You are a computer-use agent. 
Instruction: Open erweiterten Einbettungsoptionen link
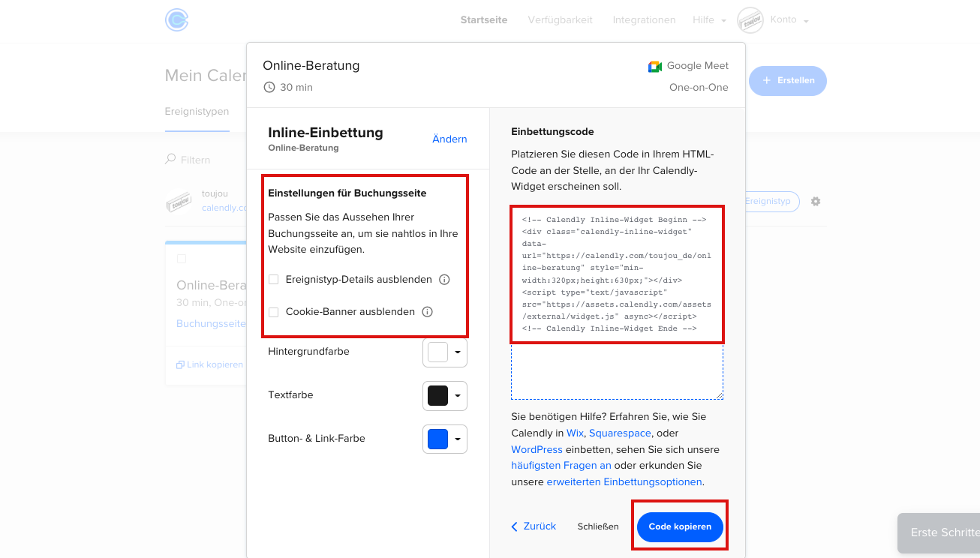[x=624, y=482]
